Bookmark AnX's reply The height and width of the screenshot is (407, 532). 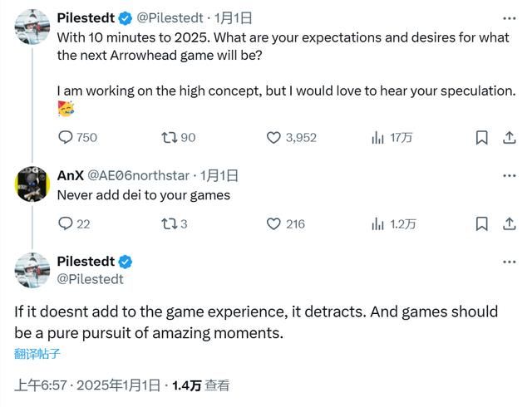coord(481,223)
